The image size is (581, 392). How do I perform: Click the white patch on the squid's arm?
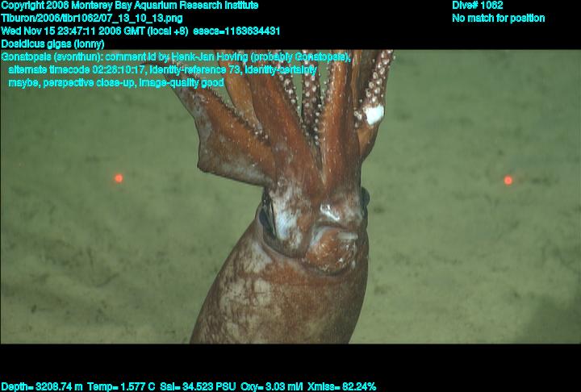click(374, 115)
